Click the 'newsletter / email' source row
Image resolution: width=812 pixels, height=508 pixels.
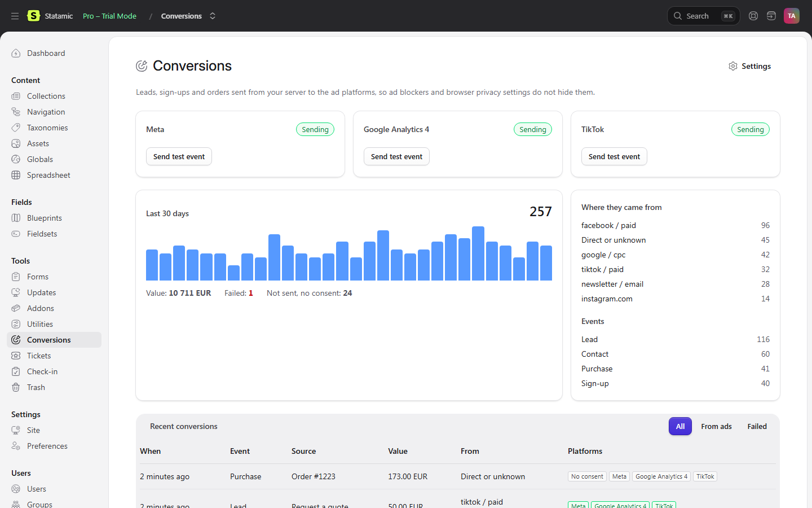pos(676,284)
